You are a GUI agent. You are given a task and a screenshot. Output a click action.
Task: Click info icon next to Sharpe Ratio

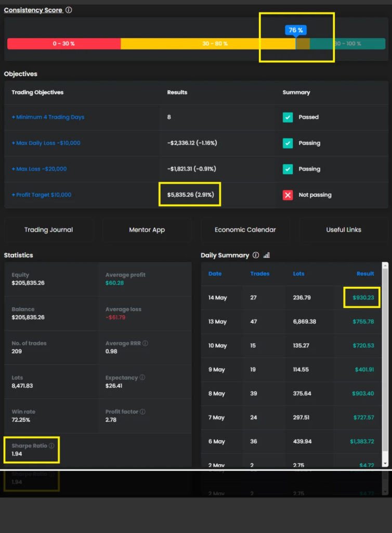[51, 446]
